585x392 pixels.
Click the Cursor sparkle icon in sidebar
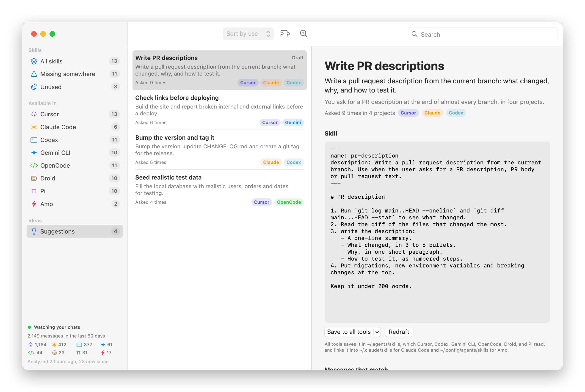click(34, 114)
